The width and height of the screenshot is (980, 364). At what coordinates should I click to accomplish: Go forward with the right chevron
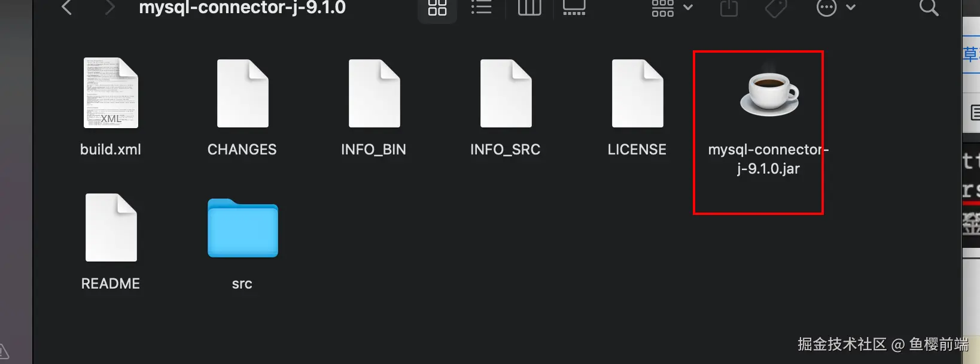pos(109,8)
